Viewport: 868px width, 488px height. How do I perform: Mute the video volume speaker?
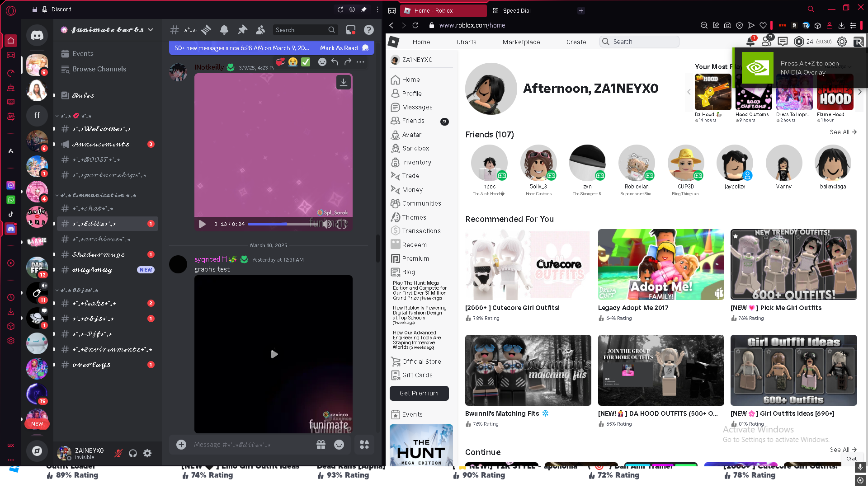click(x=327, y=224)
